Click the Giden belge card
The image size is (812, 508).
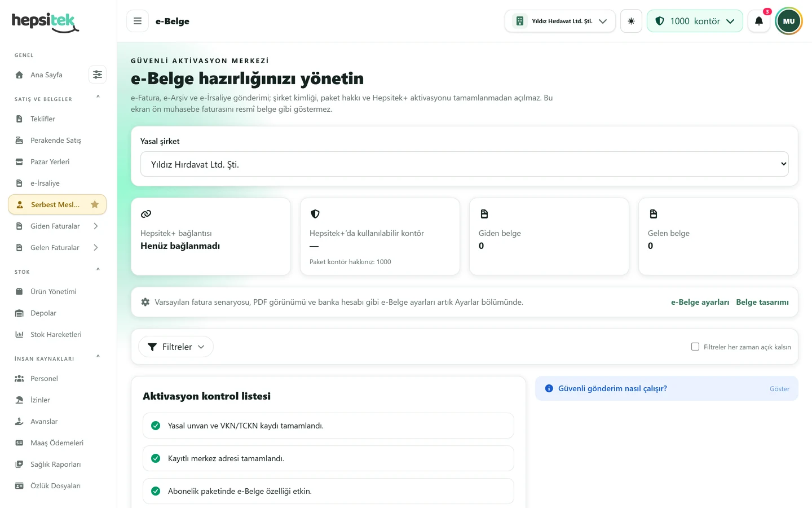click(549, 237)
